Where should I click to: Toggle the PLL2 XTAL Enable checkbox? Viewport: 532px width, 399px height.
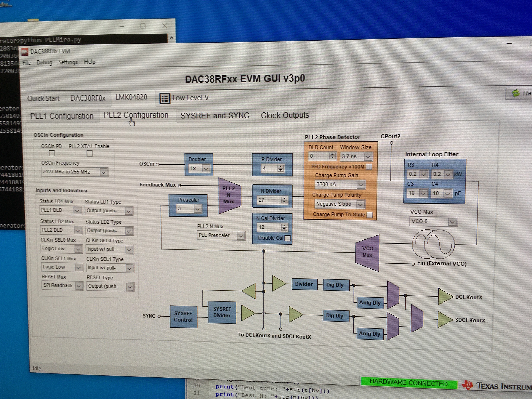click(x=90, y=154)
